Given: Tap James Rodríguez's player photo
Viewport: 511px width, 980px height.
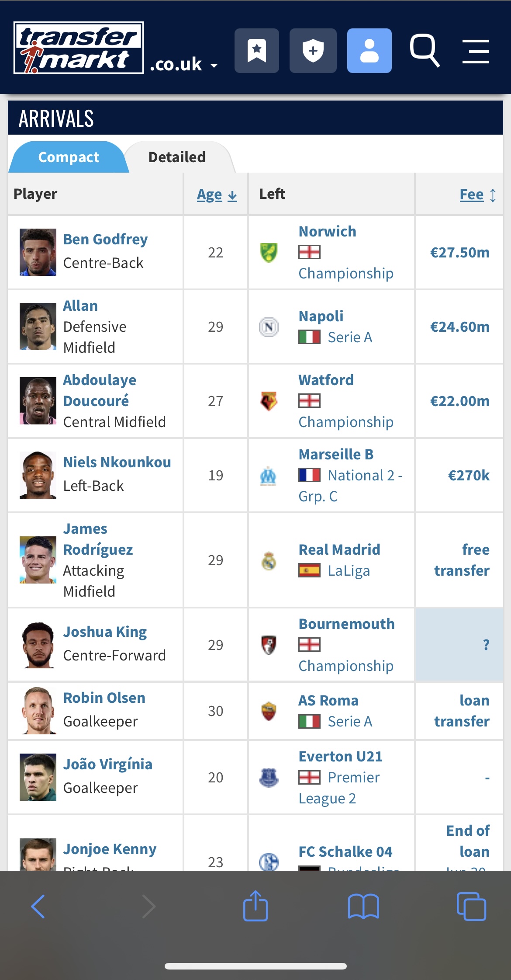Looking at the screenshot, I should (38, 560).
